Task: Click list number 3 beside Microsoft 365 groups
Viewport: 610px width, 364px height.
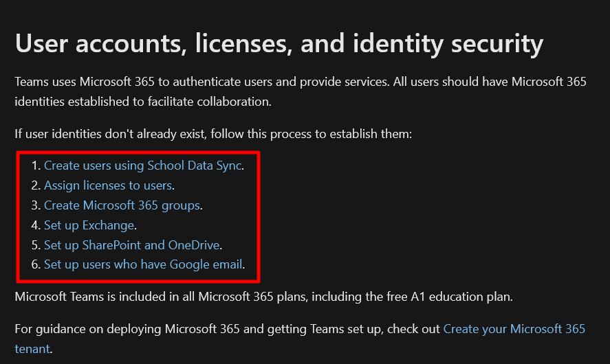Action: tap(36, 205)
